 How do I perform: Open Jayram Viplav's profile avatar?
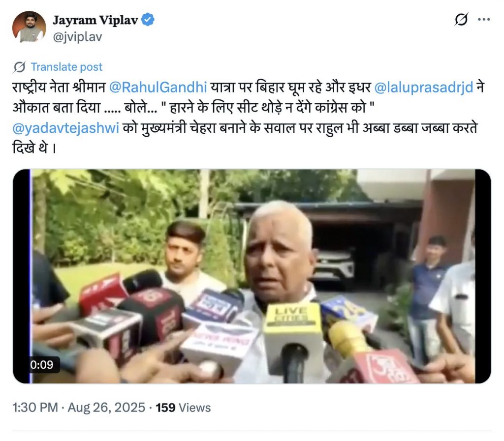(x=29, y=27)
